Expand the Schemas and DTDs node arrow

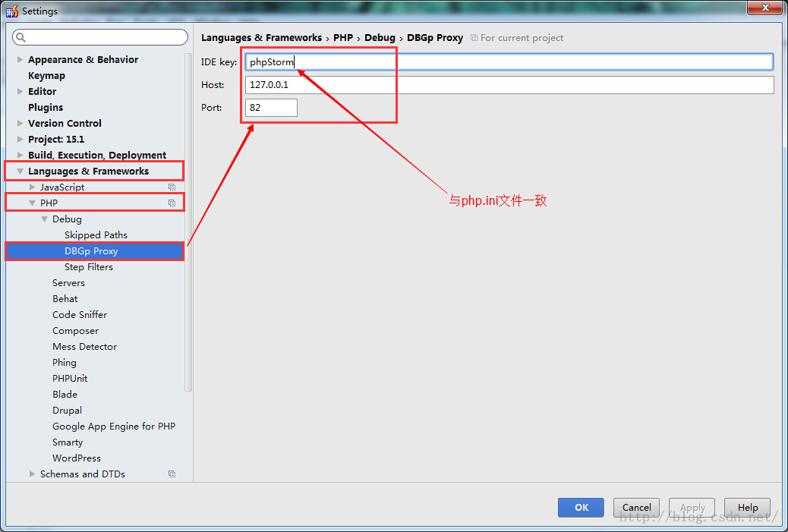coord(32,474)
